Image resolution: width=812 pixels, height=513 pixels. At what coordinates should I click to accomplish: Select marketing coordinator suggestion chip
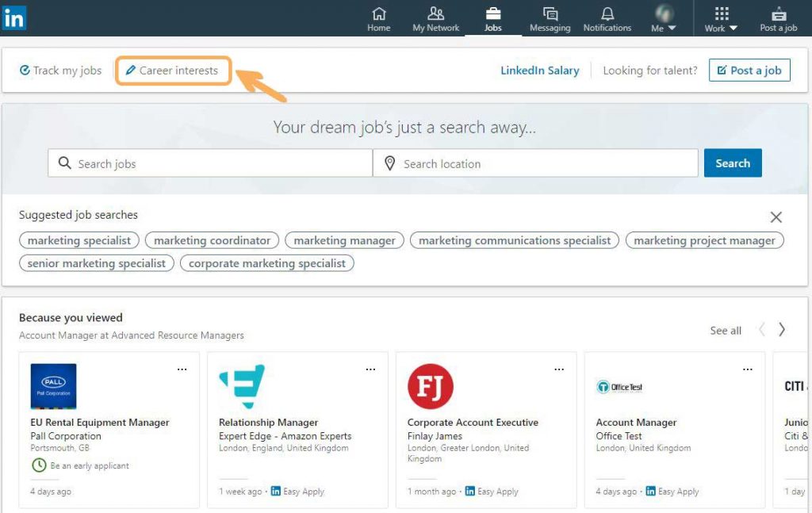(213, 240)
